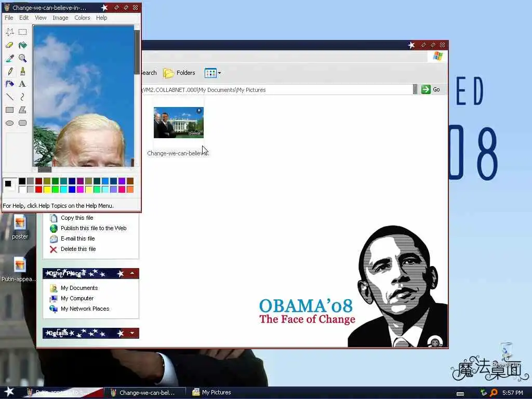Click Delete this file link
This screenshot has width=532, height=399.
78,249
